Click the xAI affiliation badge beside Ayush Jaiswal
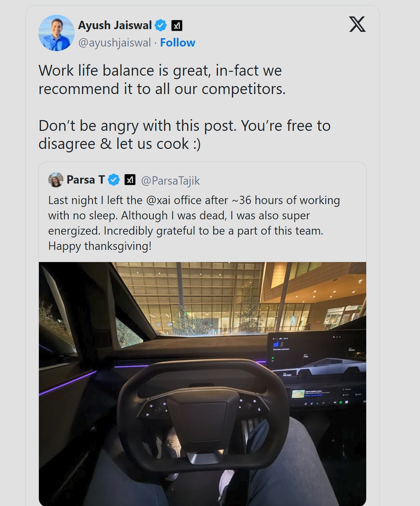The width and height of the screenshot is (420, 506). pos(177,25)
